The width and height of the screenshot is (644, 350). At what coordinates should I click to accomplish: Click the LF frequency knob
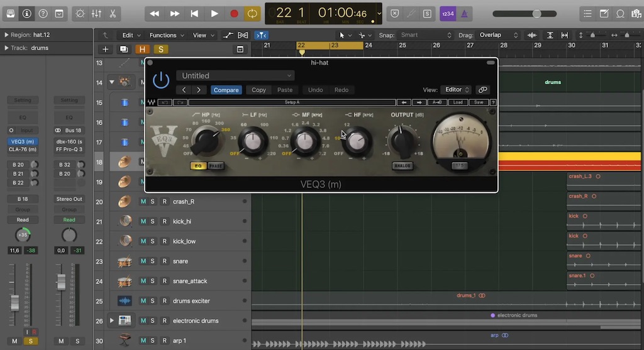click(253, 142)
